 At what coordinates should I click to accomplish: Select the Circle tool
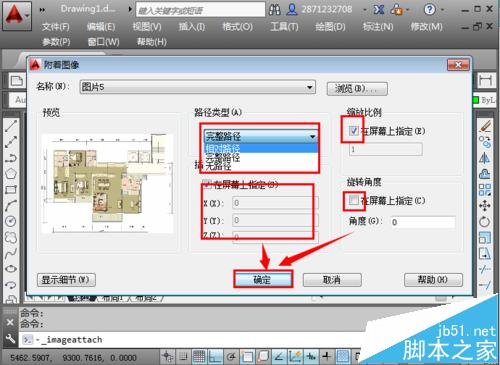pos(11,221)
